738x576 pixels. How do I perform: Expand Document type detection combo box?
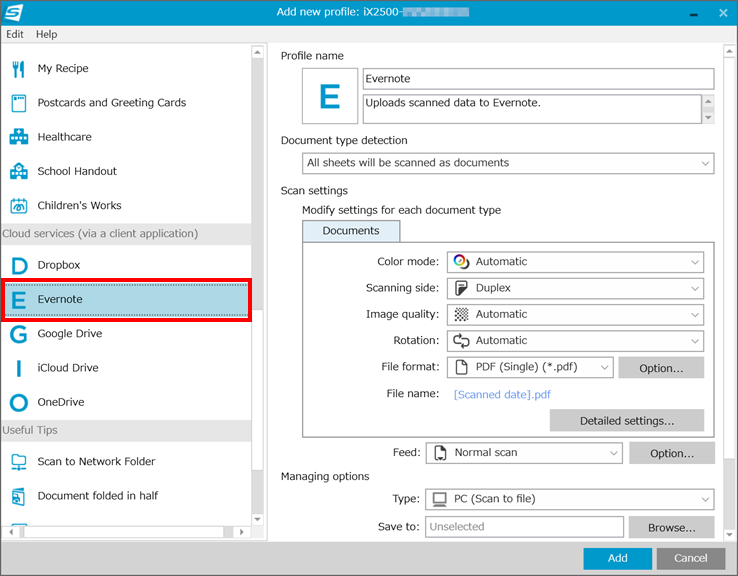pos(508,163)
